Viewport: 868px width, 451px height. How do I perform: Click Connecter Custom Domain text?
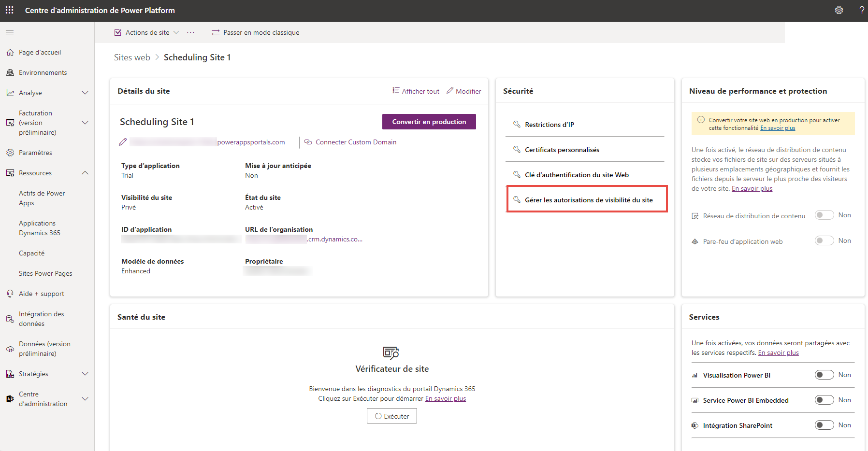(x=356, y=142)
